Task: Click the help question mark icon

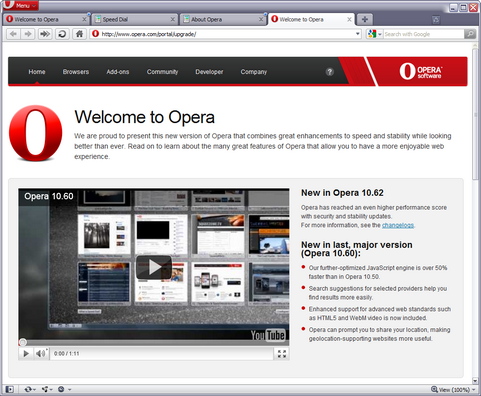Action: coord(330,72)
